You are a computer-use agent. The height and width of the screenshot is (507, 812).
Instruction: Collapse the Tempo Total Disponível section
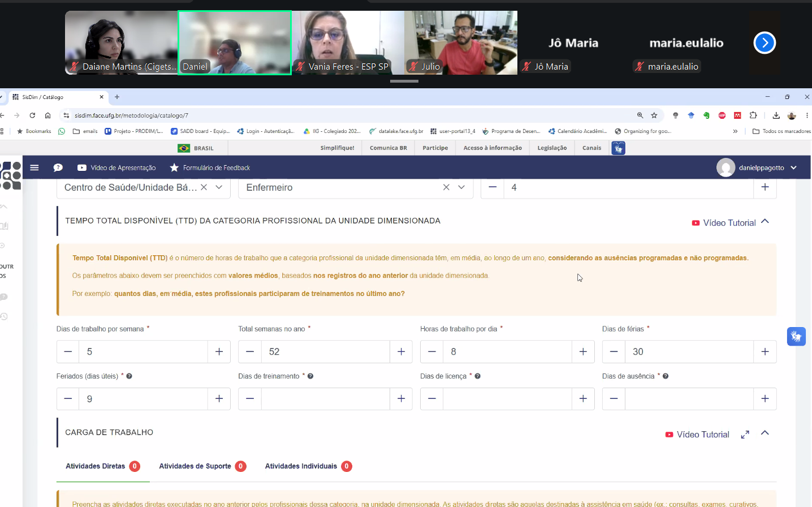coord(765,222)
